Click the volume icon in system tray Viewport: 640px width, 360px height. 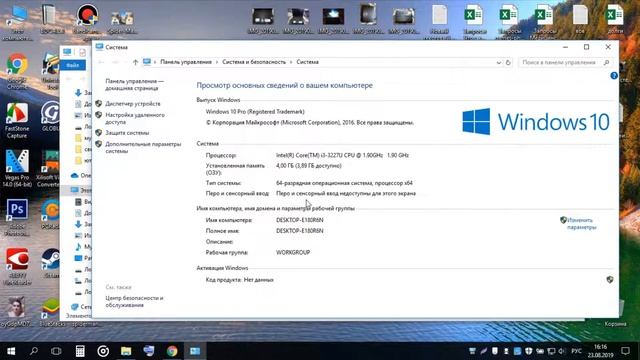(562, 351)
